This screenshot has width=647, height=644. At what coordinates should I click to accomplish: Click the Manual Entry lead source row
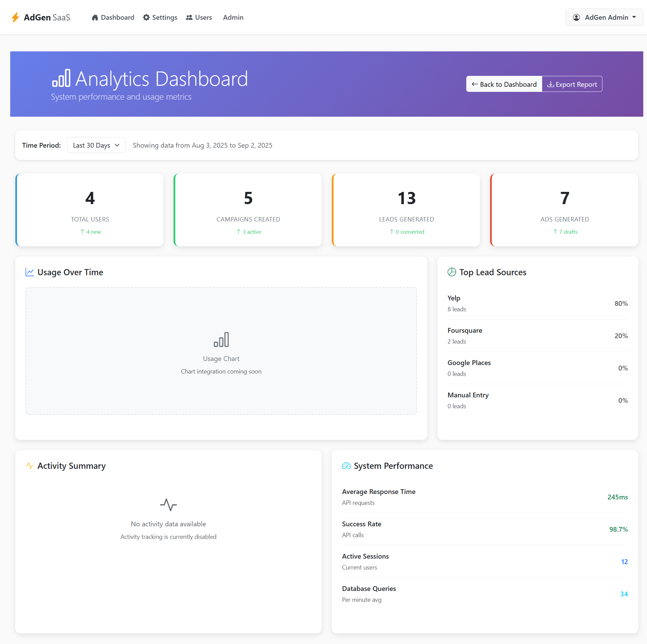pos(538,400)
